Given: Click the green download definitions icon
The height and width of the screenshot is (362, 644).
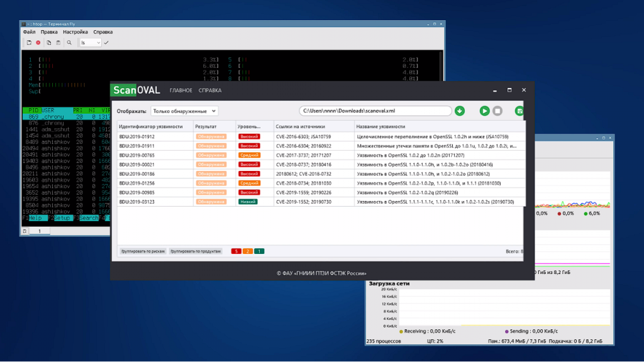Looking at the screenshot, I should [x=460, y=111].
